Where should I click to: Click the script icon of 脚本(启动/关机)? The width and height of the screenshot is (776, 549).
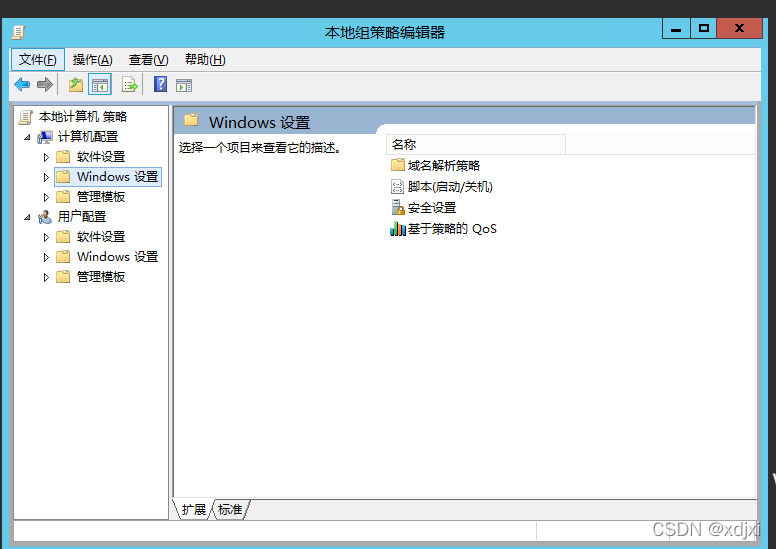coord(398,187)
